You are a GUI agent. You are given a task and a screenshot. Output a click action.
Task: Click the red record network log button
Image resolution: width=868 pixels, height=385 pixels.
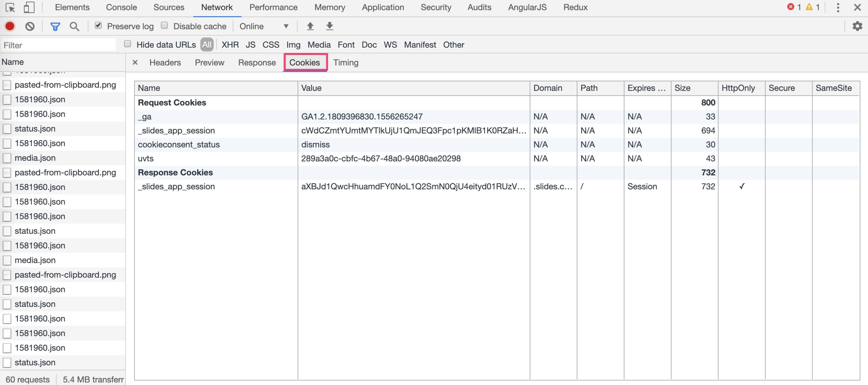pos(10,26)
